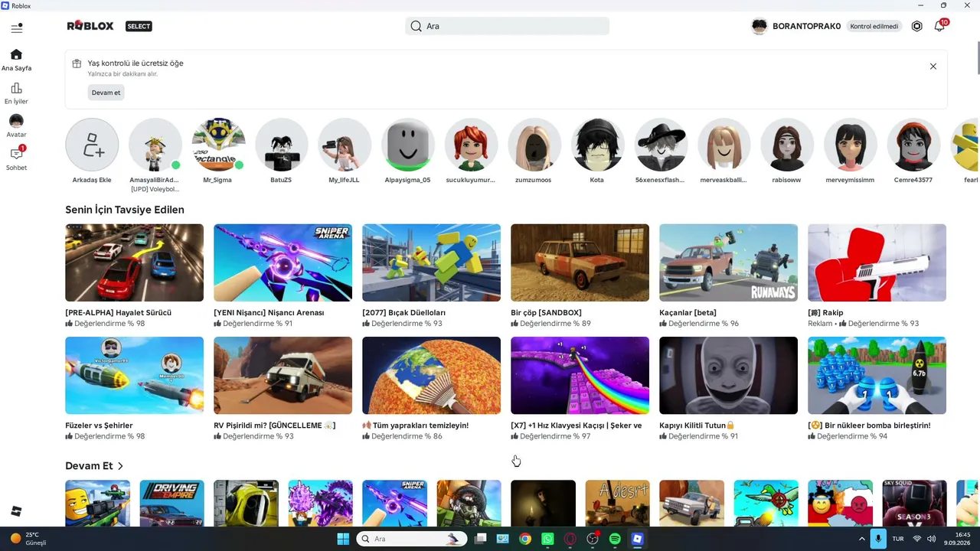Open Mr_Sigma friend avatar
Viewport: 980px width, 551px height.
(218, 145)
